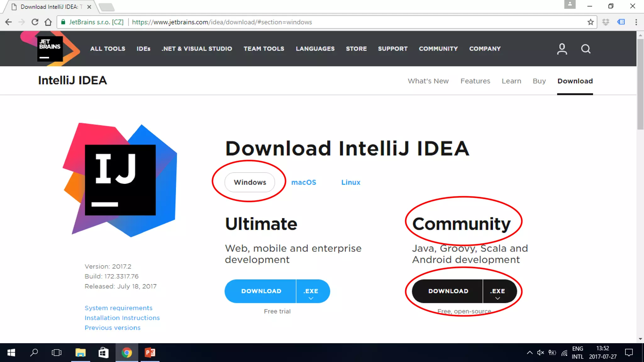Open the Installation Instructions link

(122, 318)
